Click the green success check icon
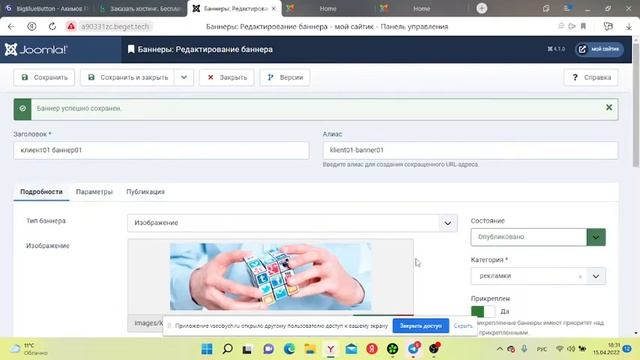Image resolution: width=640 pixels, height=360 pixels. coord(22,109)
